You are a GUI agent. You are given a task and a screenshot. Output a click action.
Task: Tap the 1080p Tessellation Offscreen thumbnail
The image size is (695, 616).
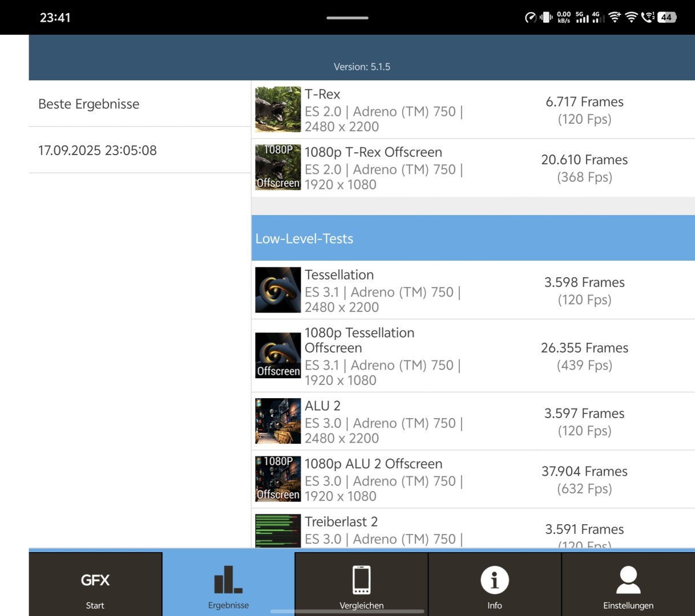(x=278, y=355)
